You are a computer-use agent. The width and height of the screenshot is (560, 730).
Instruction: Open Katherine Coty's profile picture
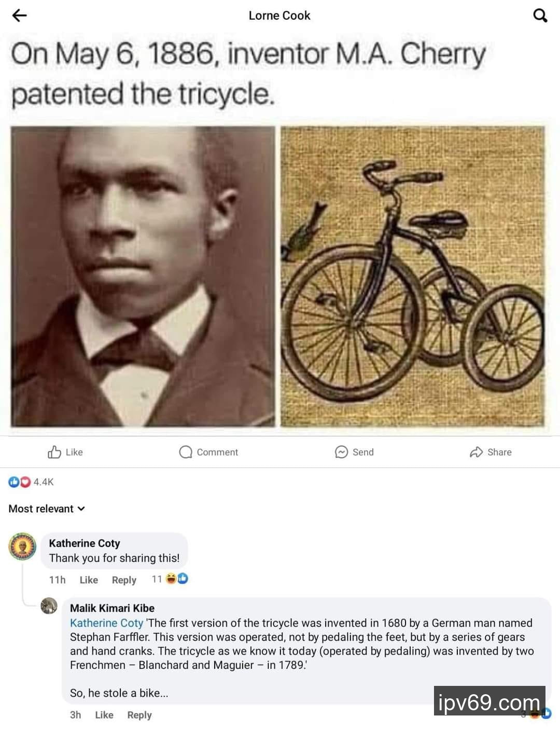pyautogui.click(x=23, y=547)
